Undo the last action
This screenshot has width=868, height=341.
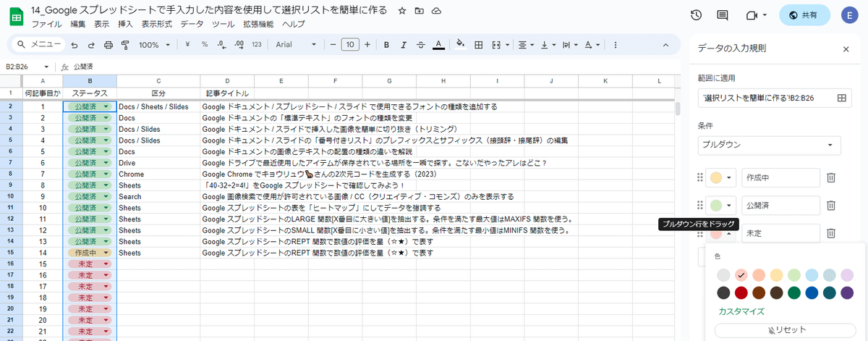(x=74, y=45)
